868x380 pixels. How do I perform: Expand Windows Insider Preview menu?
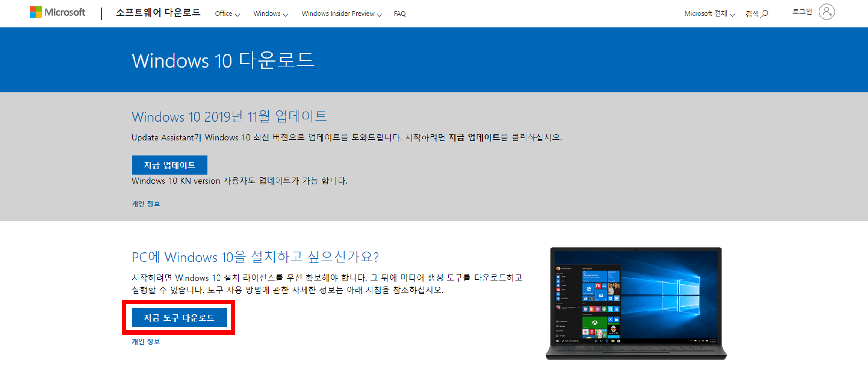[342, 14]
